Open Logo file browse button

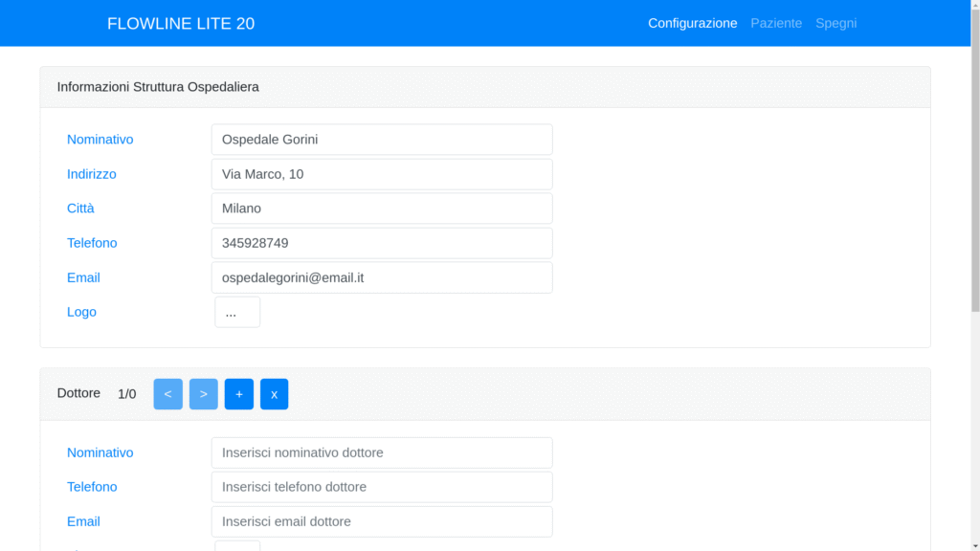(x=237, y=312)
